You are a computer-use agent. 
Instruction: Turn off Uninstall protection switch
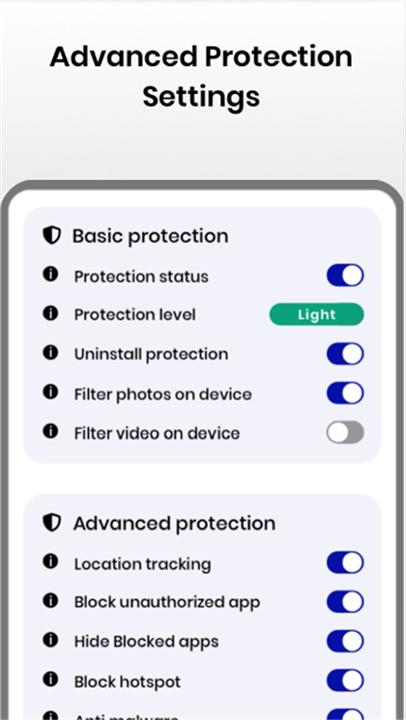pos(345,354)
